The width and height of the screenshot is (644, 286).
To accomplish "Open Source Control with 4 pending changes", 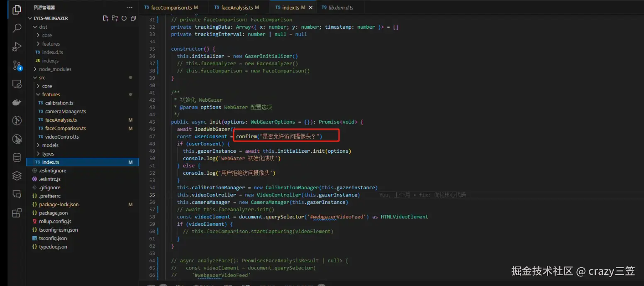I will click(17, 66).
